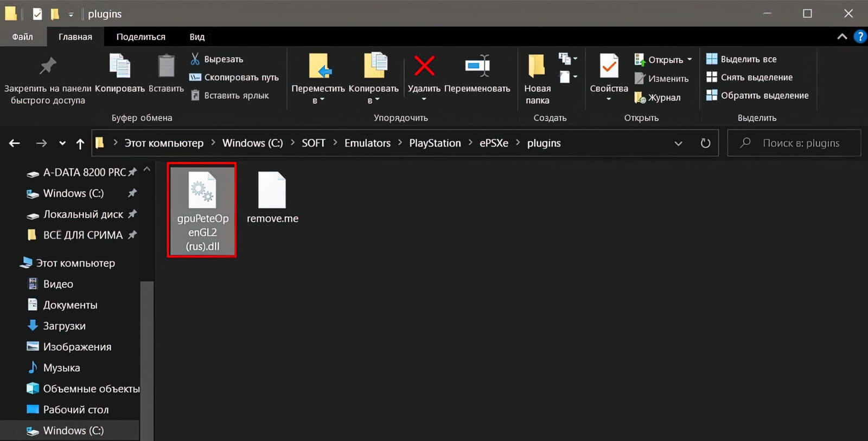
Task: Click Выделить все (select all)
Action: [741, 59]
